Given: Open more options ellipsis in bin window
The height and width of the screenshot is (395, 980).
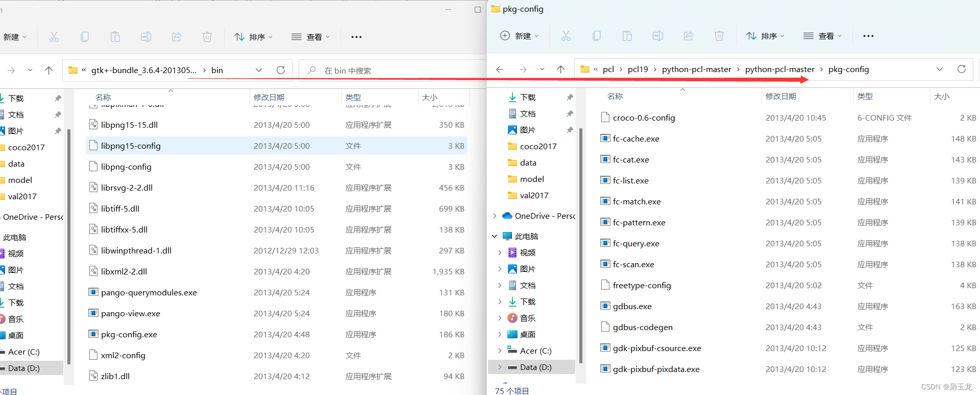Looking at the screenshot, I should coord(356,37).
